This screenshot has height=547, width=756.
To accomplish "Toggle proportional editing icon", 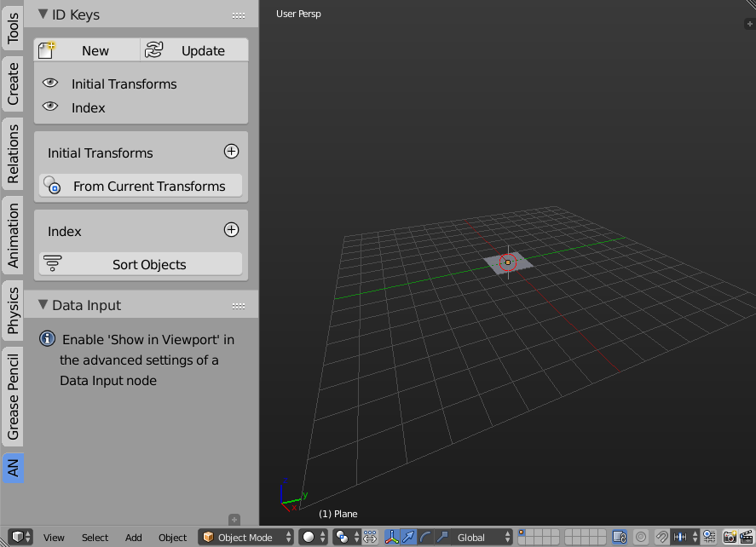I will pyautogui.click(x=641, y=537).
